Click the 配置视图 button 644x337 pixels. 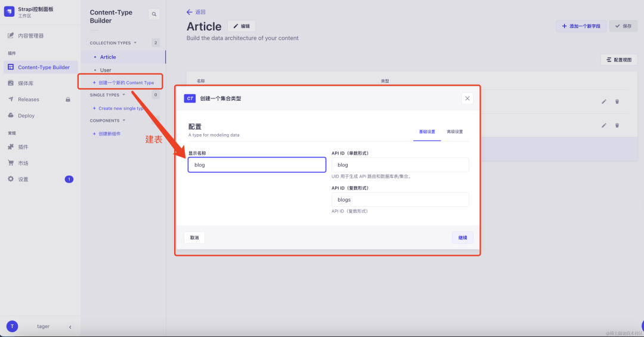coord(619,60)
